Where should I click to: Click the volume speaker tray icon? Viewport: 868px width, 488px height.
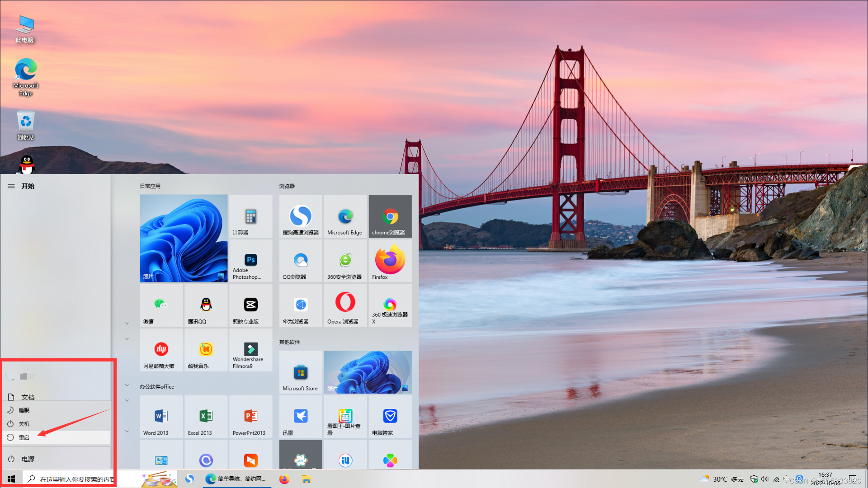(765, 479)
